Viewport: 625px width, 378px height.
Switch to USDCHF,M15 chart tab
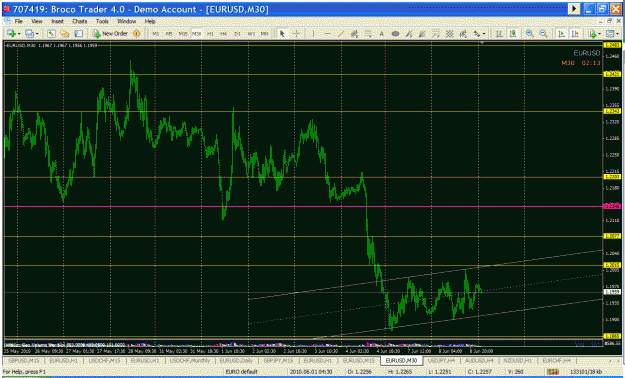104,360
